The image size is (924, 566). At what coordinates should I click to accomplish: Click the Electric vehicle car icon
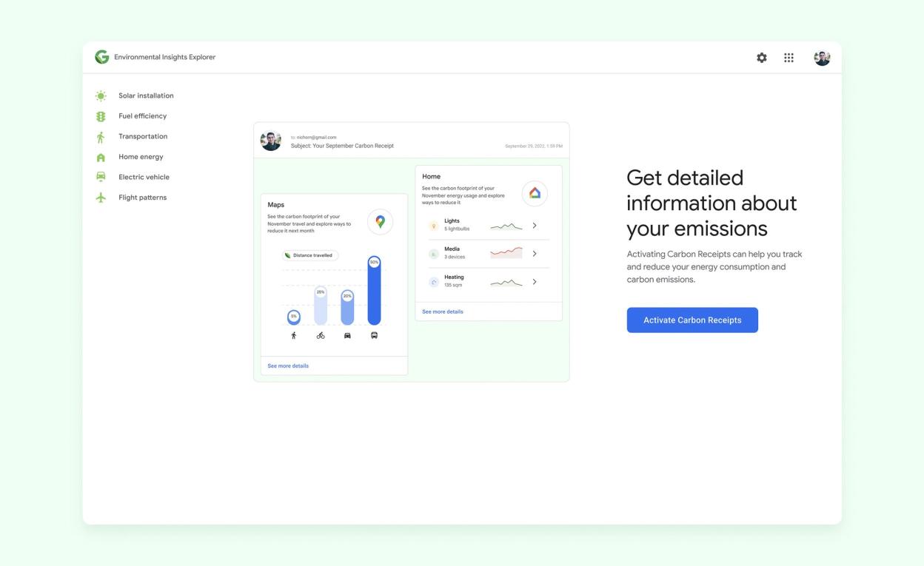101,177
